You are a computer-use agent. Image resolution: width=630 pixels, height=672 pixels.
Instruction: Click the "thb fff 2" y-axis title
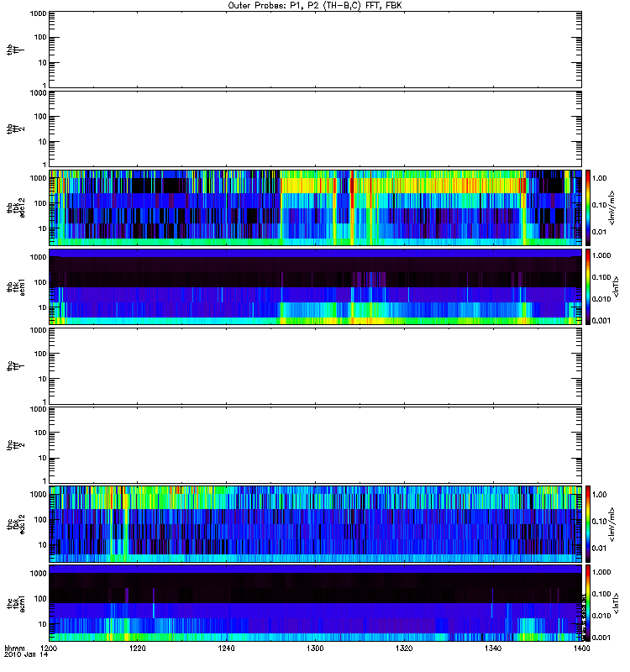pos(16,129)
